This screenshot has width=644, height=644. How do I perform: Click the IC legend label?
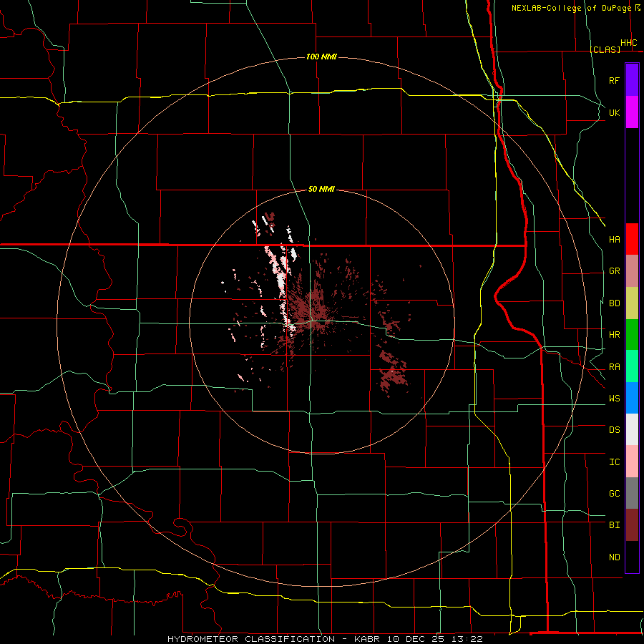614,462
